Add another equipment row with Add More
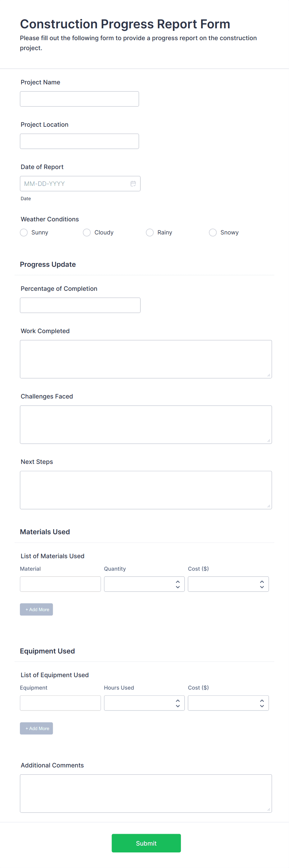289x868 pixels. click(x=36, y=728)
